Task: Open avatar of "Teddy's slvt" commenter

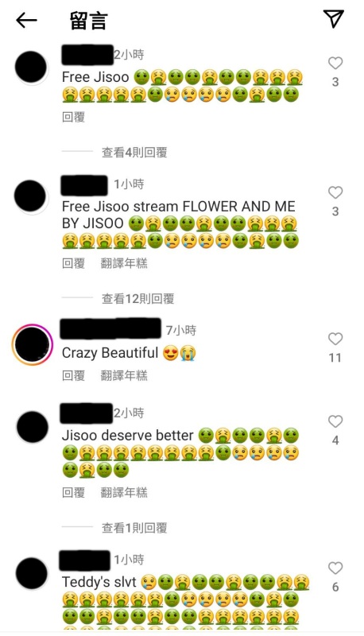Action: [32, 573]
